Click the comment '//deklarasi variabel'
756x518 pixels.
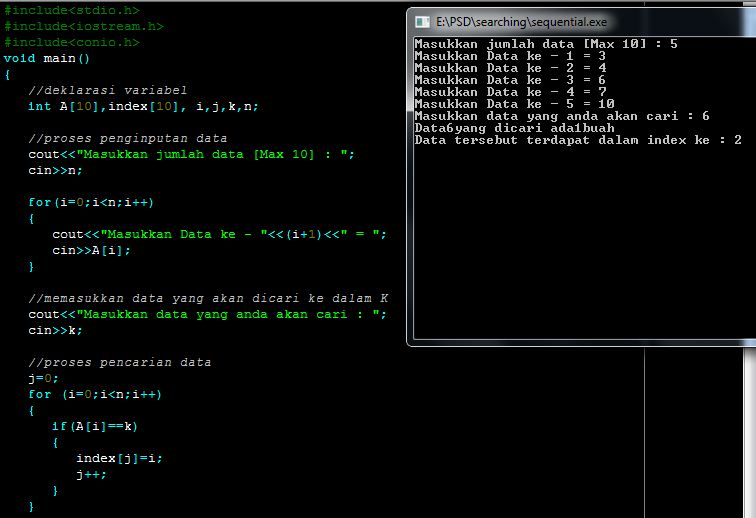(108, 90)
